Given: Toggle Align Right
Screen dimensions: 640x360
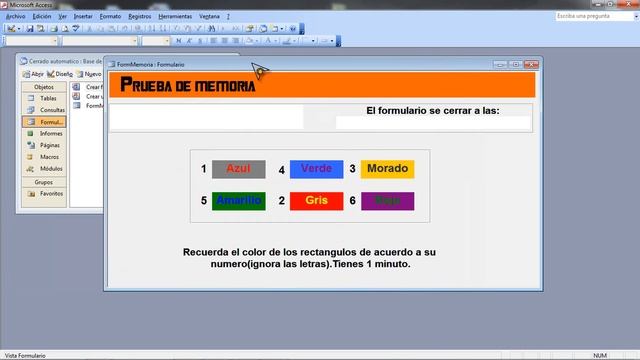Looking at the screenshot, I should coord(236,41).
